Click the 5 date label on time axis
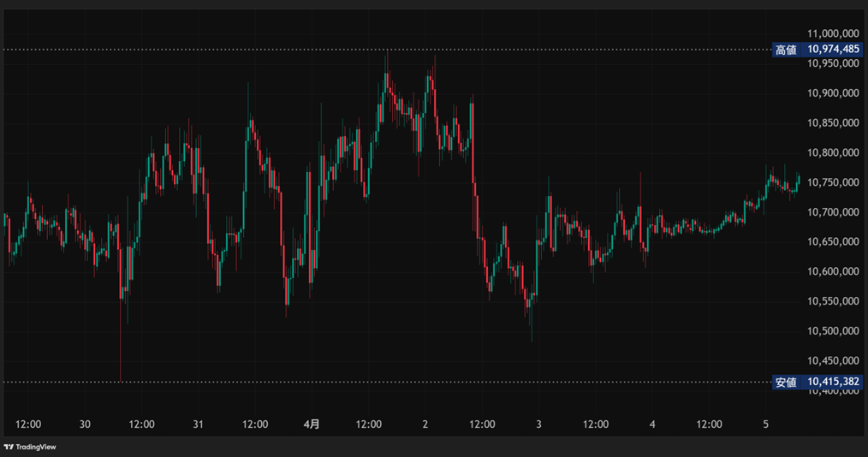The width and height of the screenshot is (868, 457). [766, 424]
